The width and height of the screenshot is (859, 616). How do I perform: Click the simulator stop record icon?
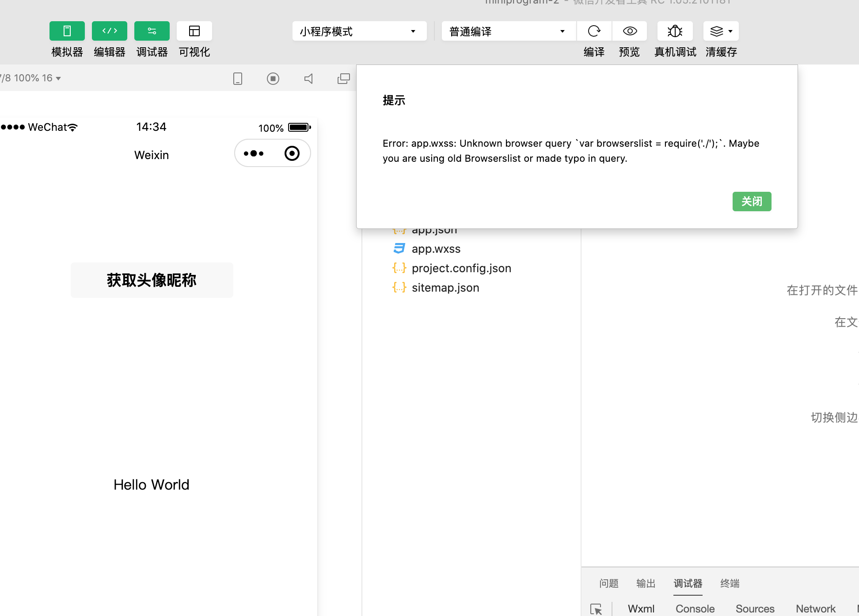(x=273, y=79)
